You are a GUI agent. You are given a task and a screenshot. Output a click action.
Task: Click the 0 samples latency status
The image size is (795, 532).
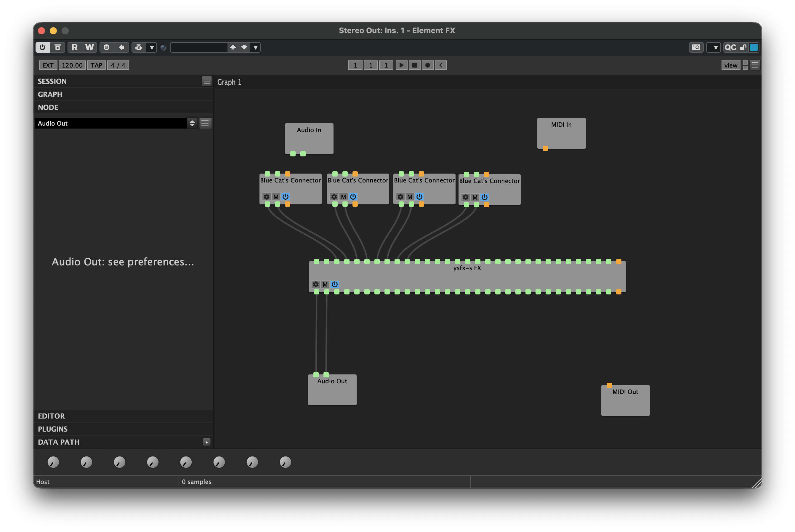(196, 482)
